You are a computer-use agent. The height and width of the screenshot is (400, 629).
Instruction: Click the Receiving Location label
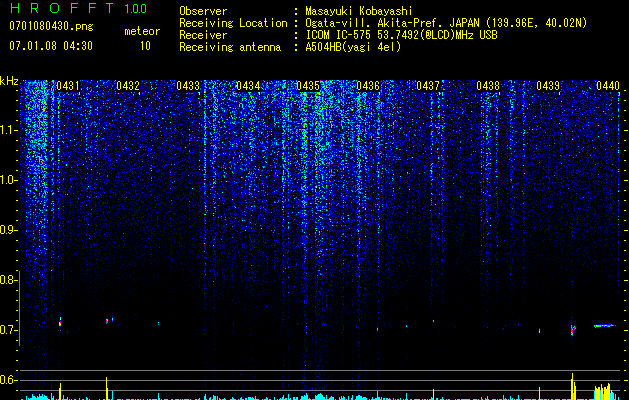(x=233, y=23)
